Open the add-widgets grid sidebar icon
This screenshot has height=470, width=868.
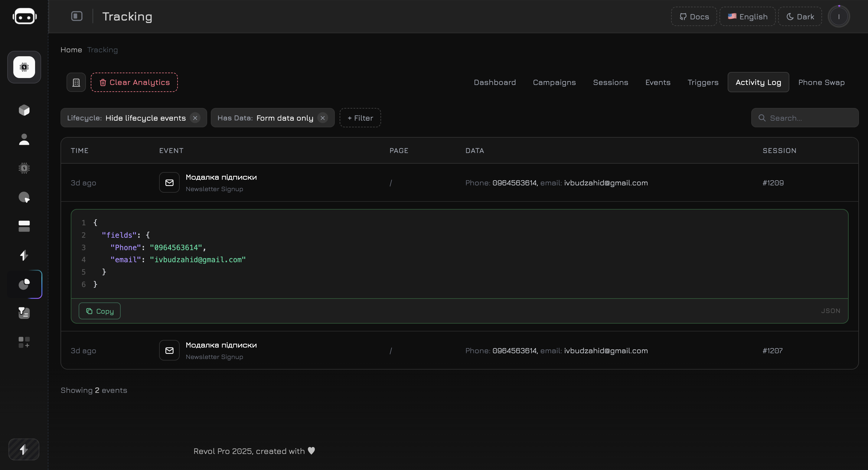[24, 342]
